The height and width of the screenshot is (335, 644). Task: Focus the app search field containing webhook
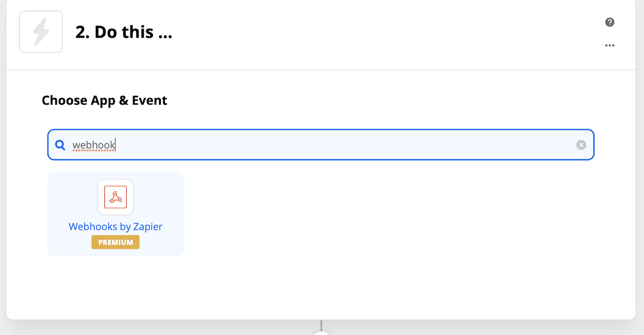[321, 145]
